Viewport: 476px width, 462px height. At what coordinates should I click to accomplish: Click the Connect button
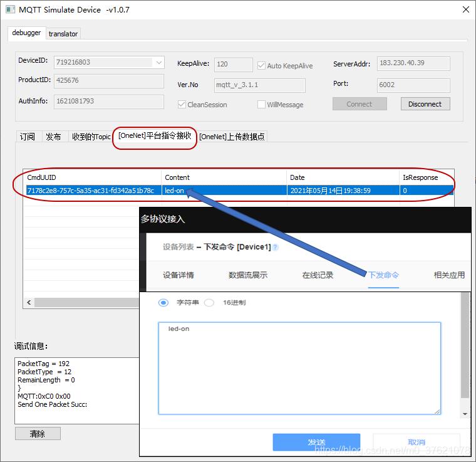pyautogui.click(x=360, y=104)
